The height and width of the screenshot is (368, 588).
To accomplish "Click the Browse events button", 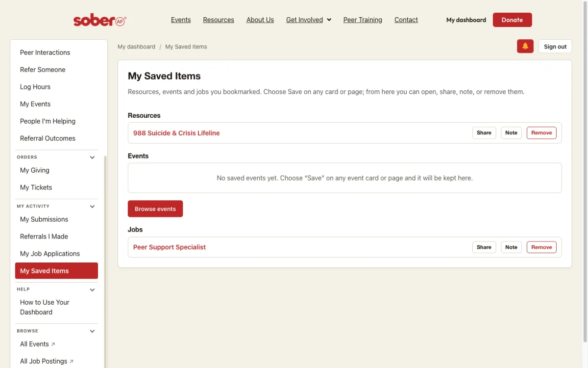I will pyautogui.click(x=155, y=209).
